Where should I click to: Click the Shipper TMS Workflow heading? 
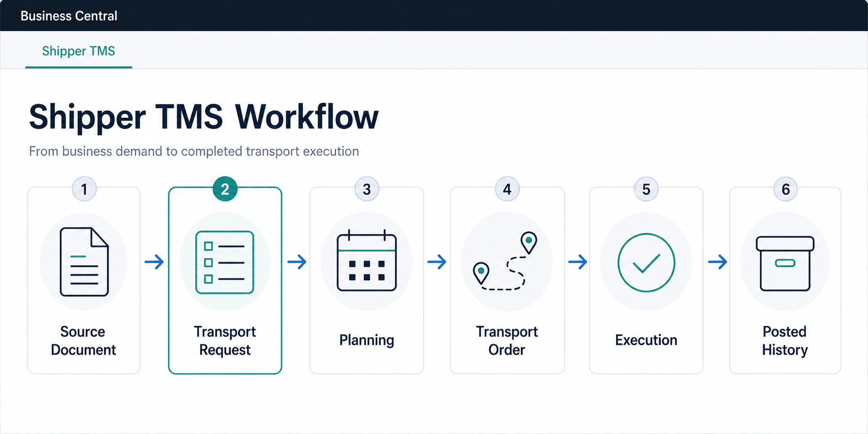coord(204,117)
